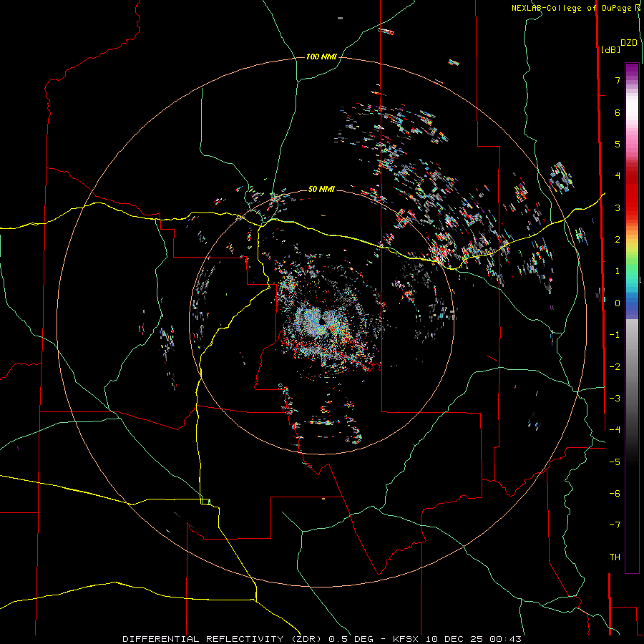Click the DZD product label
This screenshot has width=644, height=644.
[629, 43]
